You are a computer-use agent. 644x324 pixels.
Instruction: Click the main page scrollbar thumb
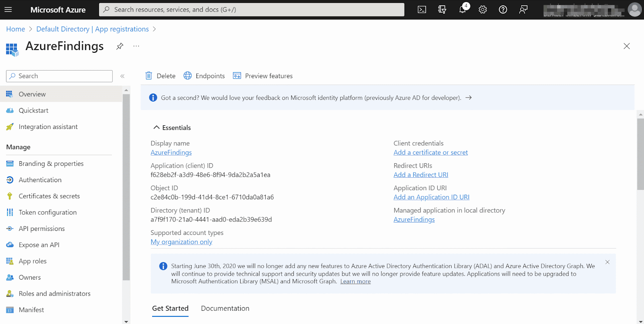pos(640,154)
